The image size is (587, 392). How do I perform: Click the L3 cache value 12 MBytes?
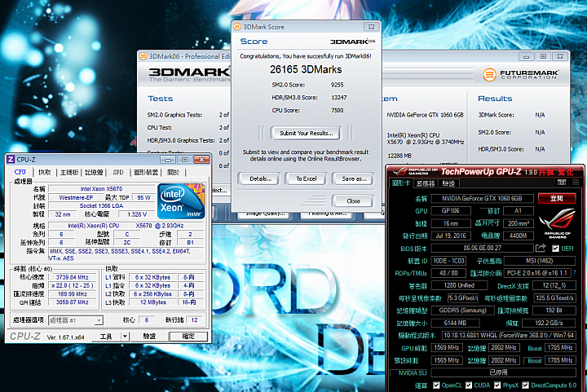point(152,302)
